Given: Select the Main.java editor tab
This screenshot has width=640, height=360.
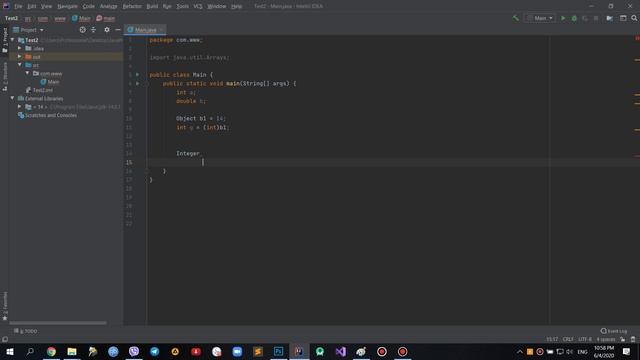Looking at the screenshot, I should [x=145, y=30].
